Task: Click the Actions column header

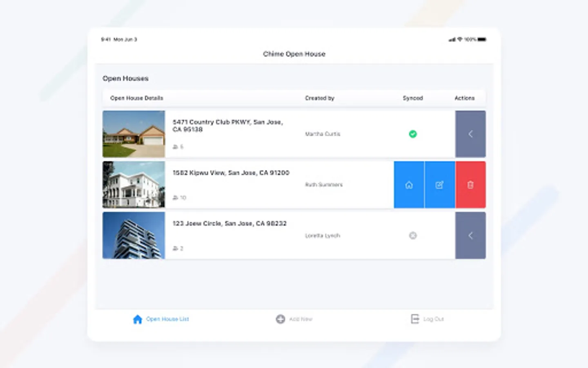Action: tap(465, 98)
